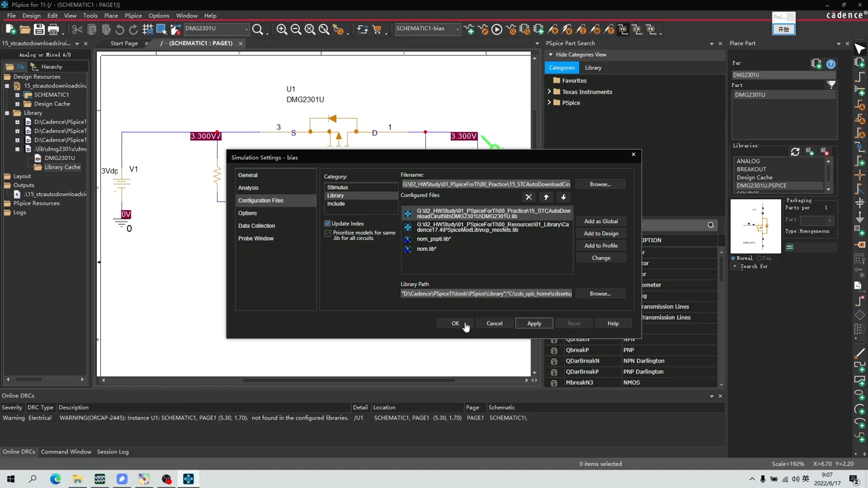Open the PSpice menu
This screenshot has height=488, width=868.
133,16
